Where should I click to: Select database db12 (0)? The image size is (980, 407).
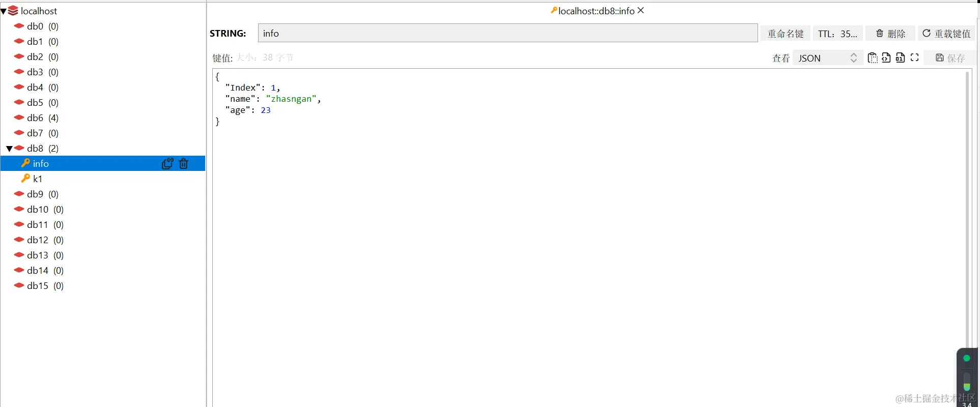45,240
